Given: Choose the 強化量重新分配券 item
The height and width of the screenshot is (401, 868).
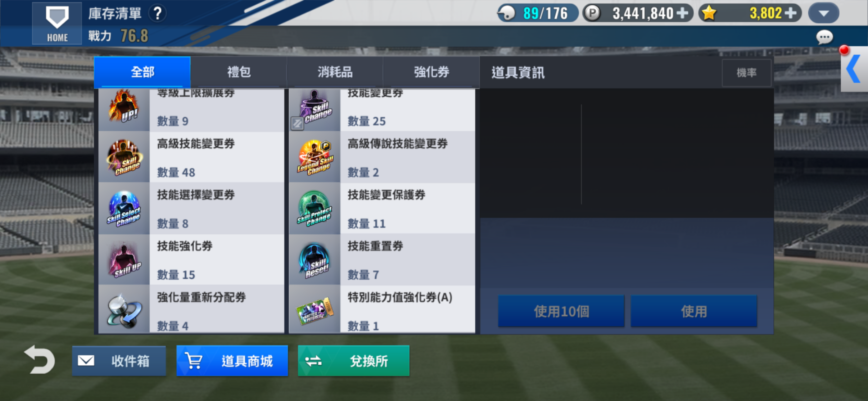Looking at the screenshot, I should (191, 309).
